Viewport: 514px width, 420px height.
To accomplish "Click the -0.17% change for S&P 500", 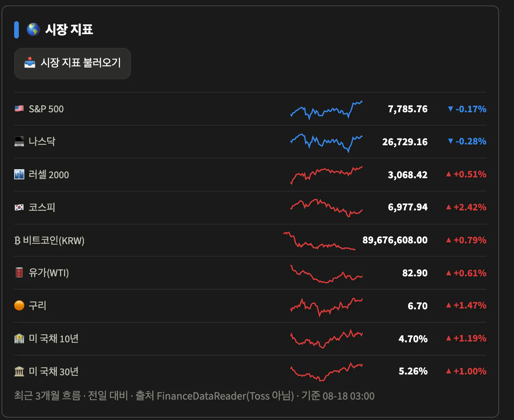I will tap(467, 109).
